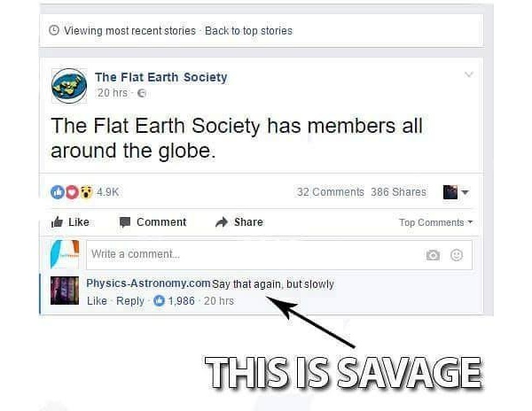Open the Physics-Astronomy.com commenter link
The image size is (532, 411).
(x=148, y=283)
